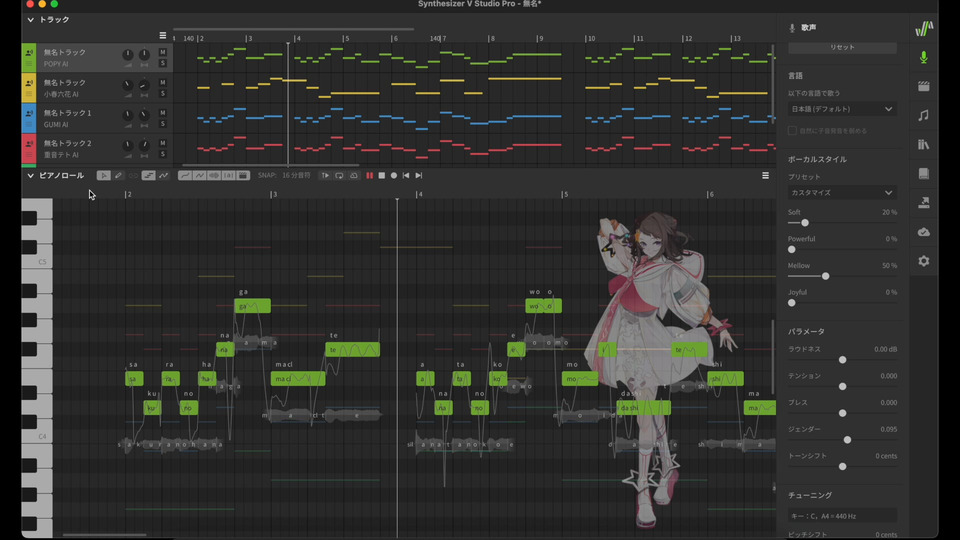Switch to note step display mode

tap(148, 176)
